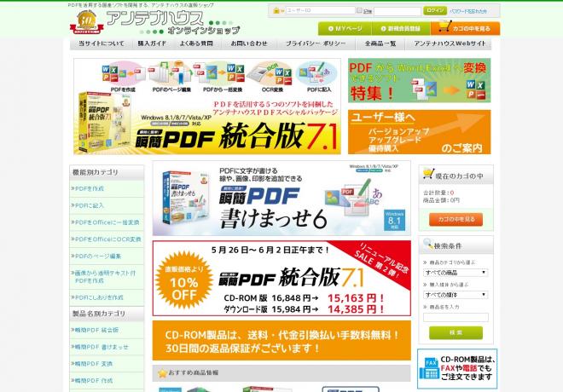The height and width of the screenshot is (392, 563).
Task: Click the PDFのページ編集 icon in the top banner
Action: [x=171, y=74]
